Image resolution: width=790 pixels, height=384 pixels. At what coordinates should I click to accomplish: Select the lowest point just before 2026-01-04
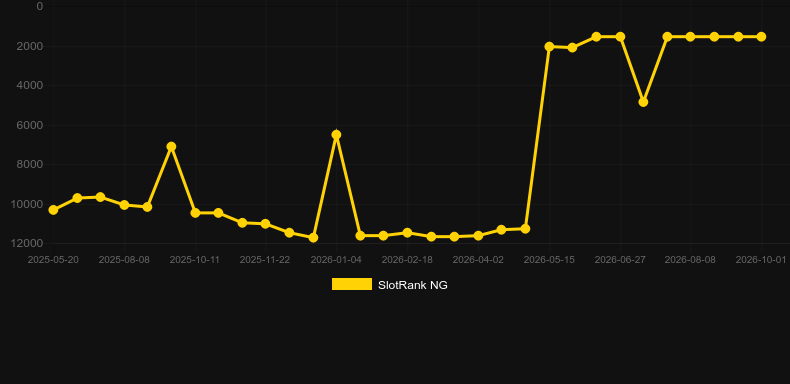(313, 237)
